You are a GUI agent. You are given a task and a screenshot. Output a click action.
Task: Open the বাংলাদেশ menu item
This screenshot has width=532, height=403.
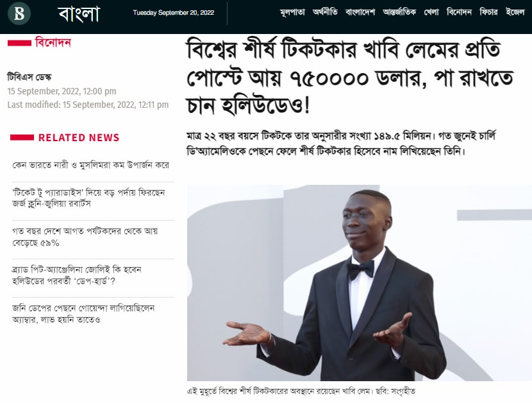tap(360, 13)
